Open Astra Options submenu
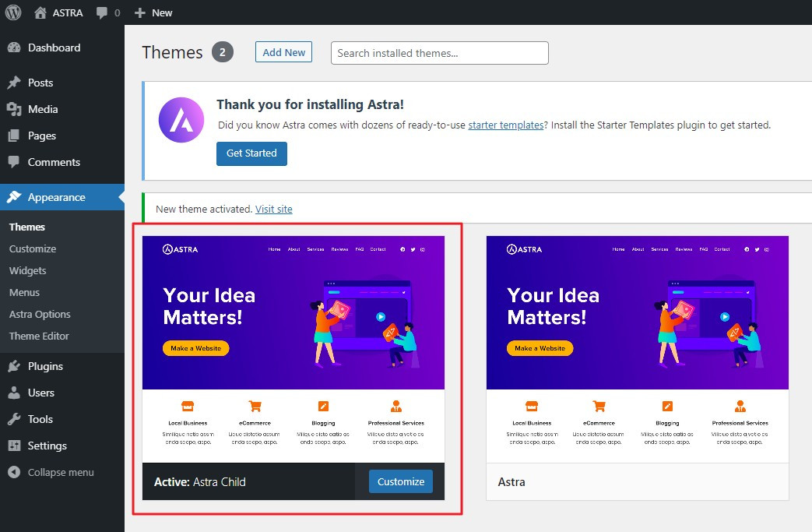Viewport: 812px width, 532px height. [40, 314]
